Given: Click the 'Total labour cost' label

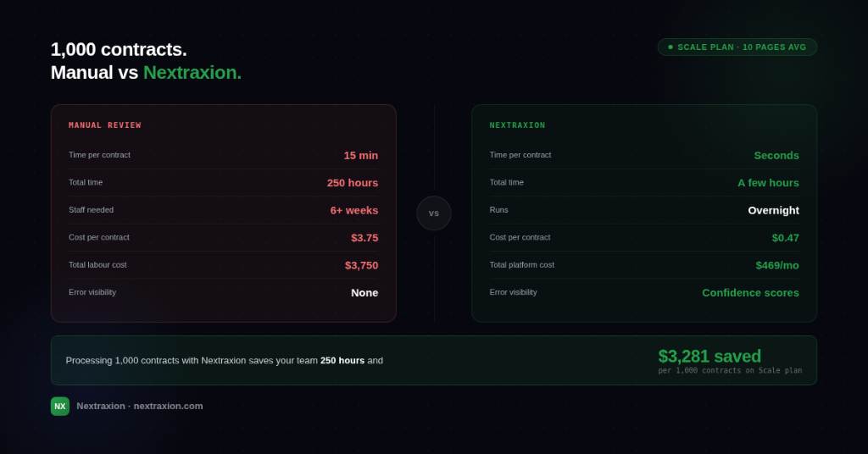Looking at the screenshot, I should pos(97,265).
